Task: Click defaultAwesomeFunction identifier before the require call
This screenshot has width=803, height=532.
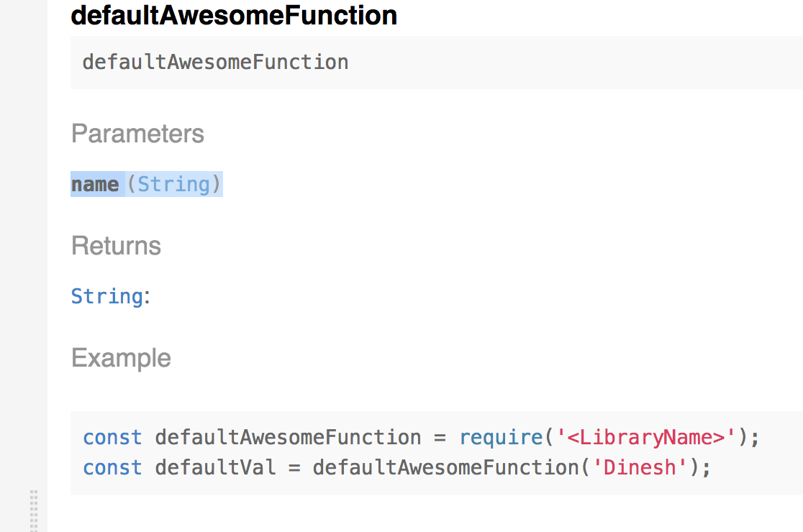Action: (x=289, y=437)
